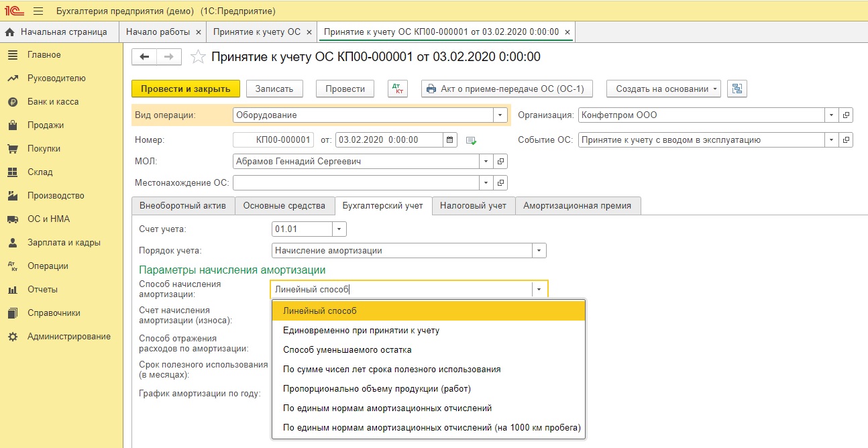Image resolution: width=868 pixels, height=448 pixels.
Task: Open Администрирование section in sidebar
Action: [x=69, y=337]
